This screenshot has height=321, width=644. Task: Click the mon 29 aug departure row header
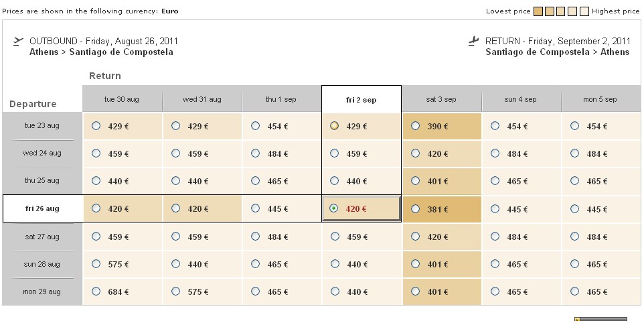coord(42,292)
